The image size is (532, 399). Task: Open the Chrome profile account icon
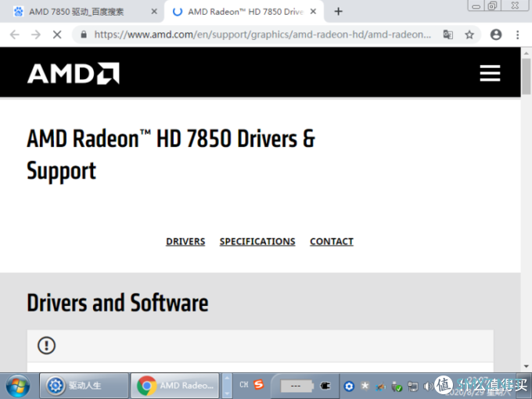pos(496,34)
